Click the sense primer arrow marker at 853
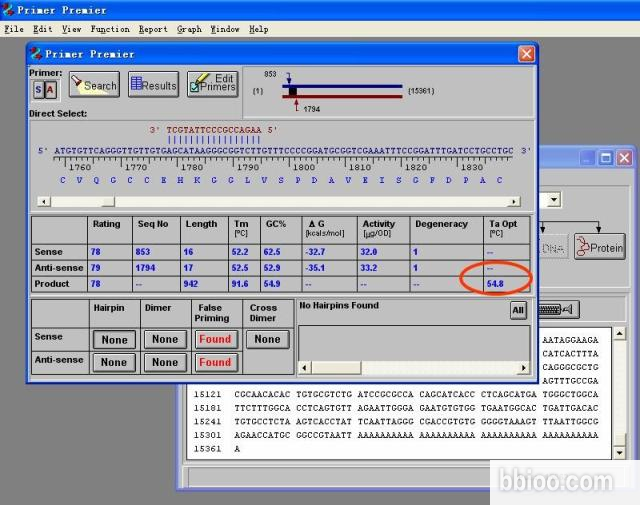This screenshot has width=640, height=505. (289, 78)
